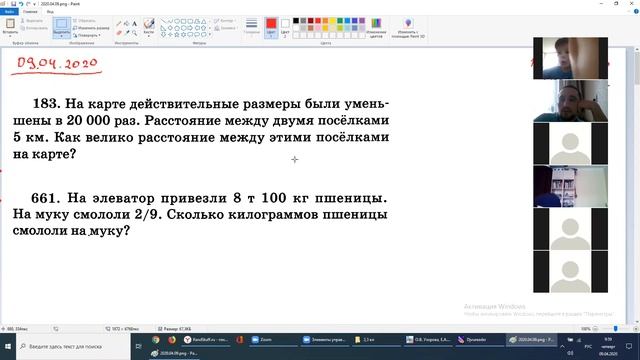Click the Paste (Вставить) clipboard icon
The height and width of the screenshot is (360, 640).
tap(10, 23)
